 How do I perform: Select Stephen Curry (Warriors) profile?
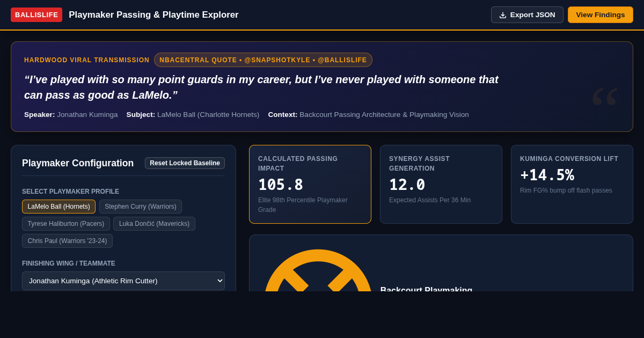click(141, 207)
